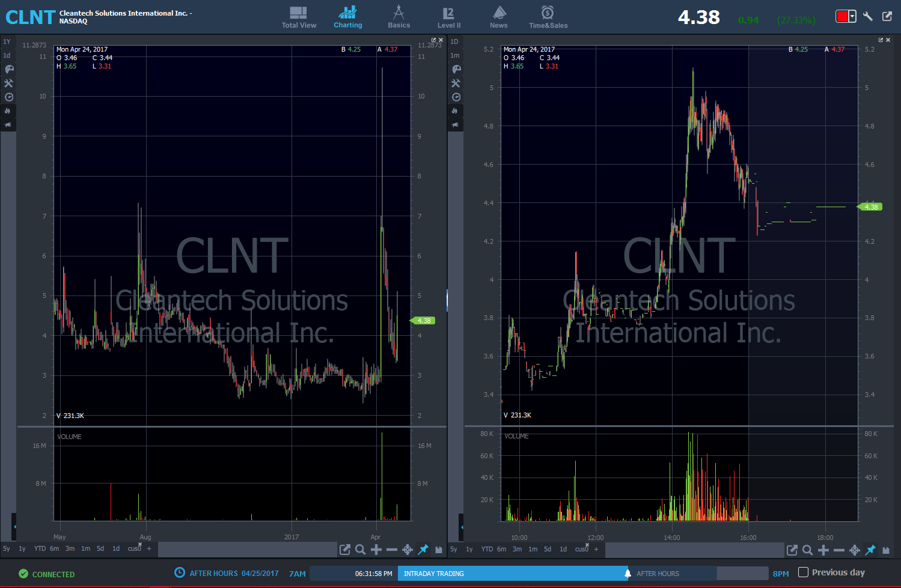Open the News tab
Screen dimensions: 901x588
[x=499, y=17]
